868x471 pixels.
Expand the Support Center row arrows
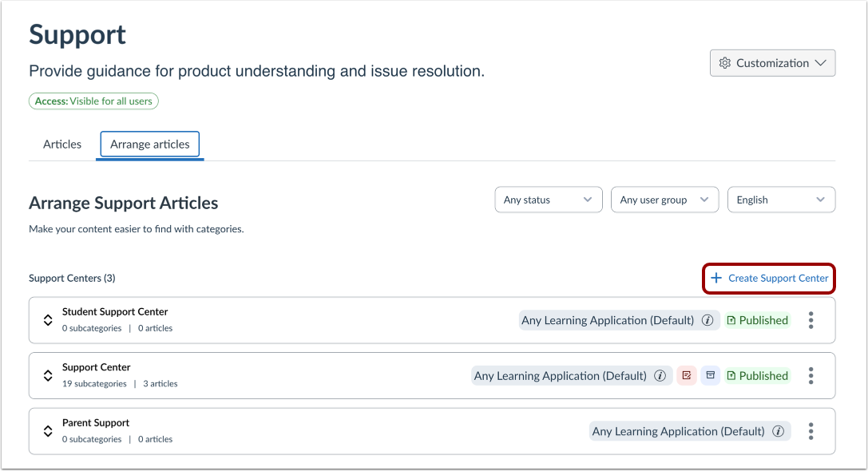point(48,376)
